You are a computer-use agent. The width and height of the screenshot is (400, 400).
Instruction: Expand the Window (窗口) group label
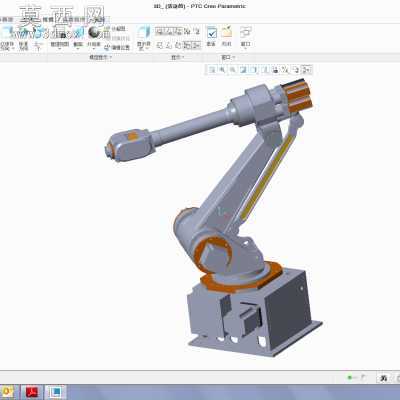(x=228, y=57)
